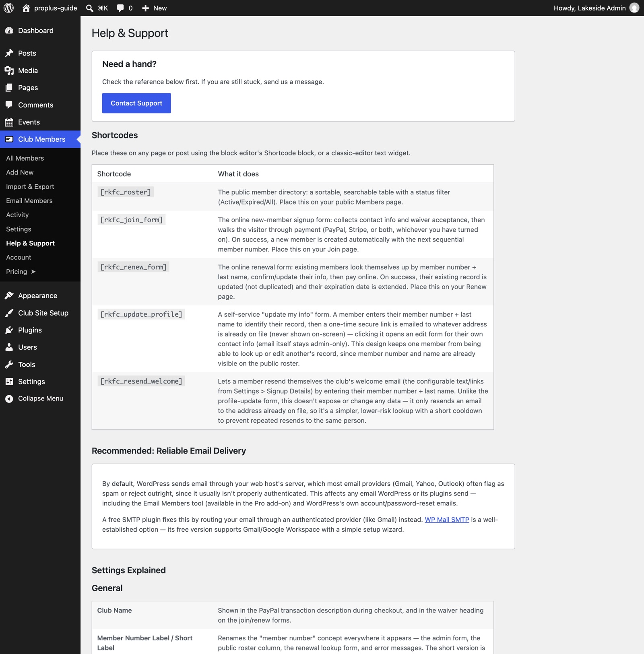Click the ⌘K search shortcut label
The width and height of the screenshot is (644, 654).
[103, 8]
